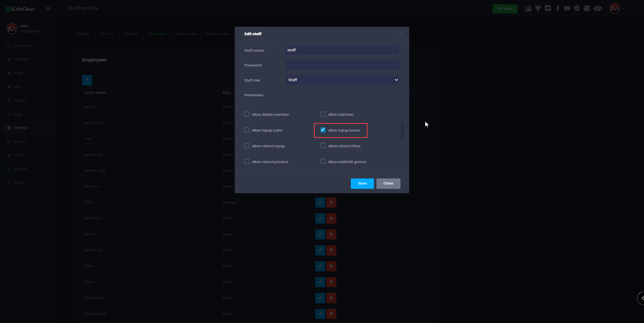Viewport: 644px width, 323px height.
Task: Save the edited staff settings
Action: (x=362, y=183)
